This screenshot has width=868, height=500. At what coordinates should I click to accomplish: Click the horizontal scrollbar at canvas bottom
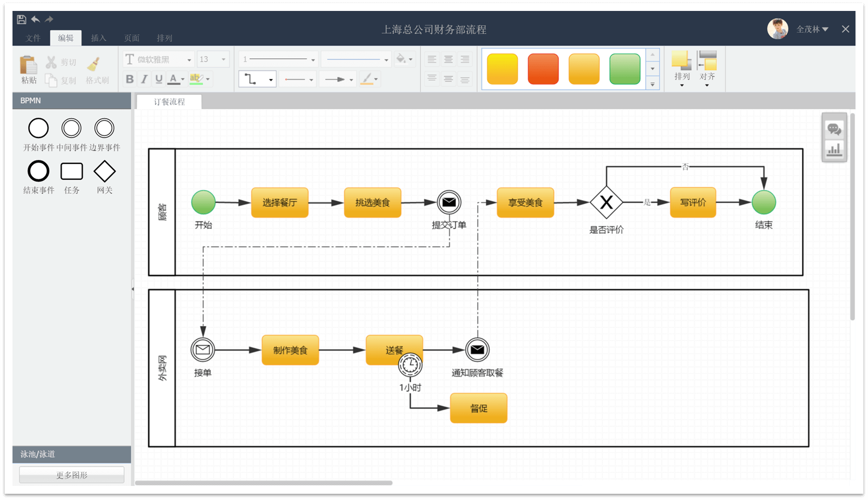[264, 483]
